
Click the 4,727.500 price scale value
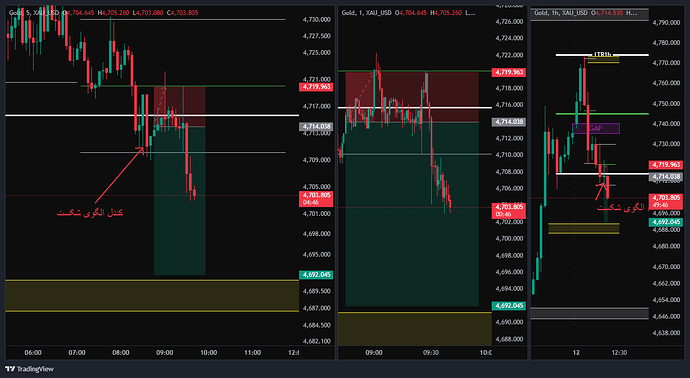[x=317, y=36]
